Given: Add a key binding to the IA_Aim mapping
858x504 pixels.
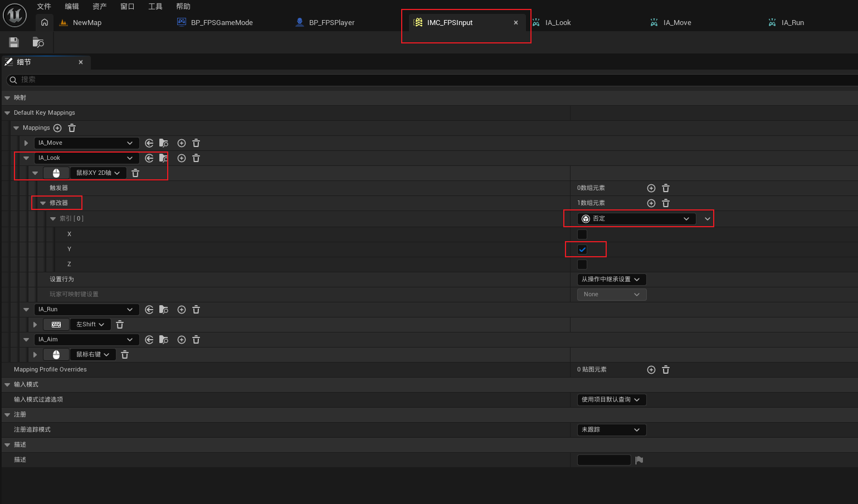Looking at the screenshot, I should 182,340.
